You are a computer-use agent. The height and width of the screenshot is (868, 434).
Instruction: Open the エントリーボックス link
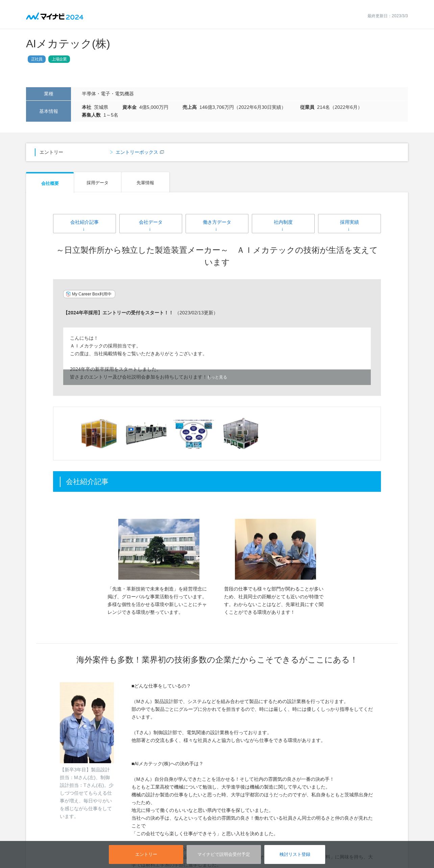(x=137, y=152)
